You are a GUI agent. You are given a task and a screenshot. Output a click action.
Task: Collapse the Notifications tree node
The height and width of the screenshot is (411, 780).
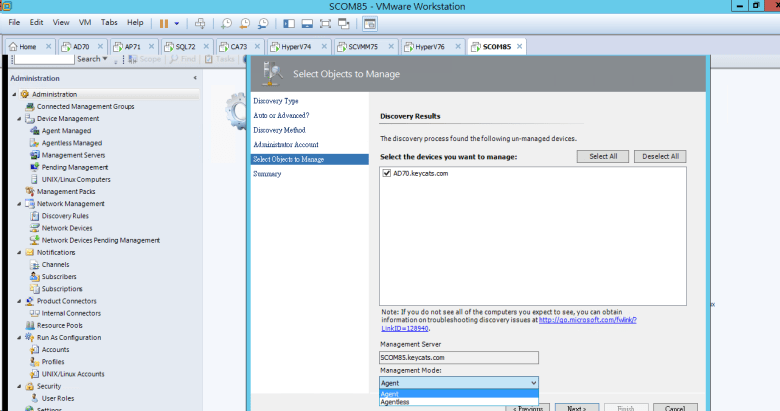click(x=16, y=252)
